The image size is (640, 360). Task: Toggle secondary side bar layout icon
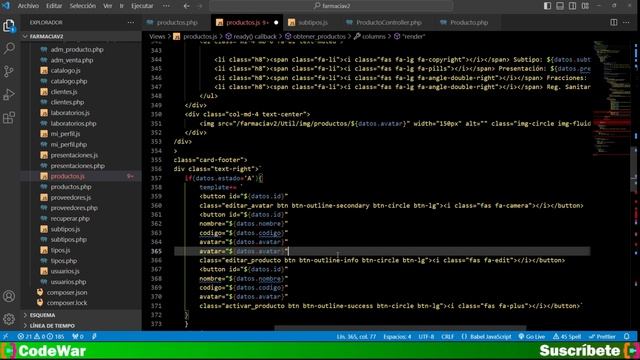coord(573,6)
